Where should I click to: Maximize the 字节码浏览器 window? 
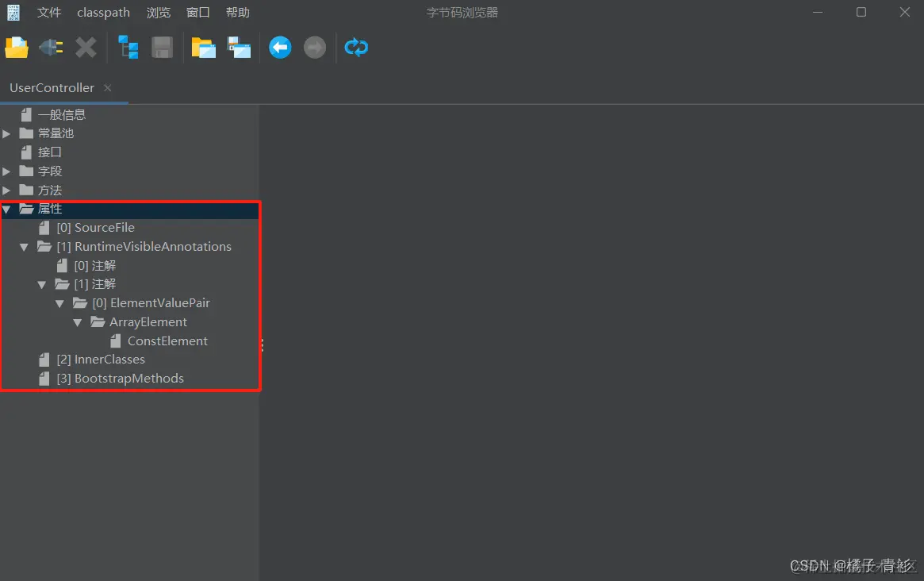861,13
